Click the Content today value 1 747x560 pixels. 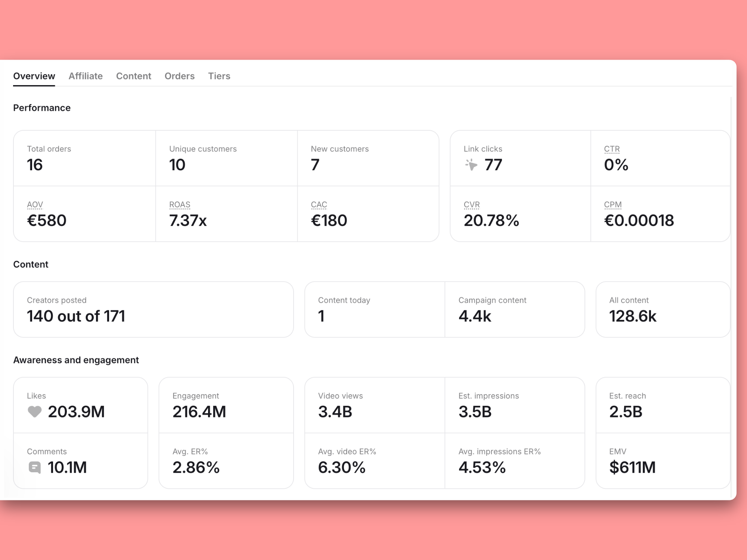[321, 316]
